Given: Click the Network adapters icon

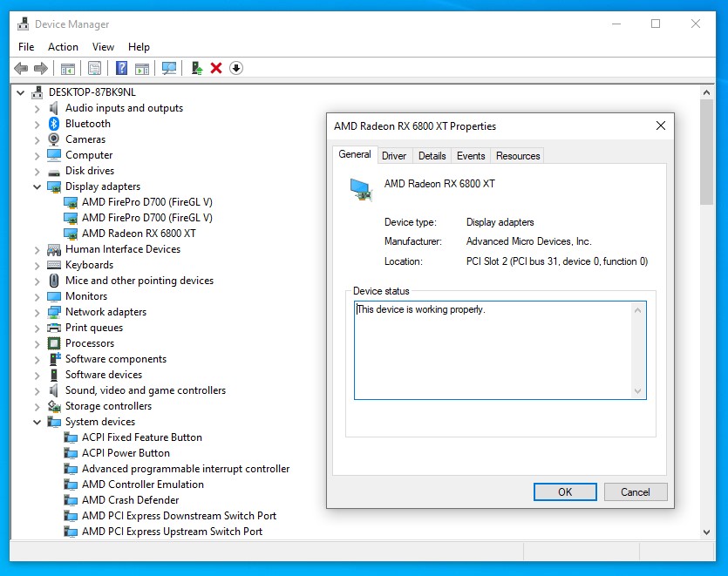Looking at the screenshot, I should pyautogui.click(x=54, y=312).
